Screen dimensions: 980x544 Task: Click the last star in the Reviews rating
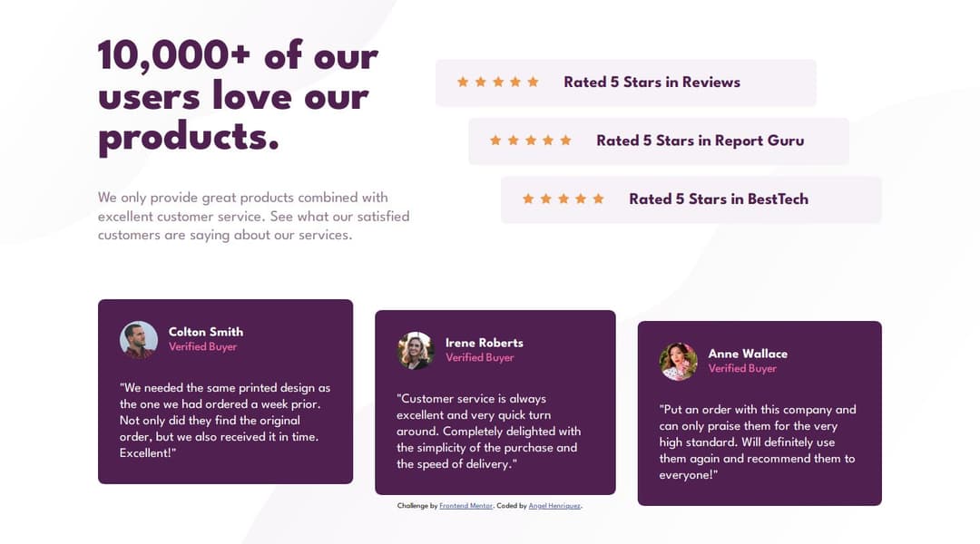point(533,83)
